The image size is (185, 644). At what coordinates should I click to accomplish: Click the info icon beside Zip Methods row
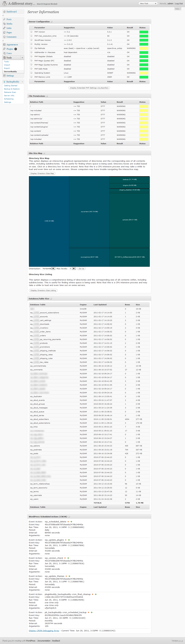tap(31, 48)
